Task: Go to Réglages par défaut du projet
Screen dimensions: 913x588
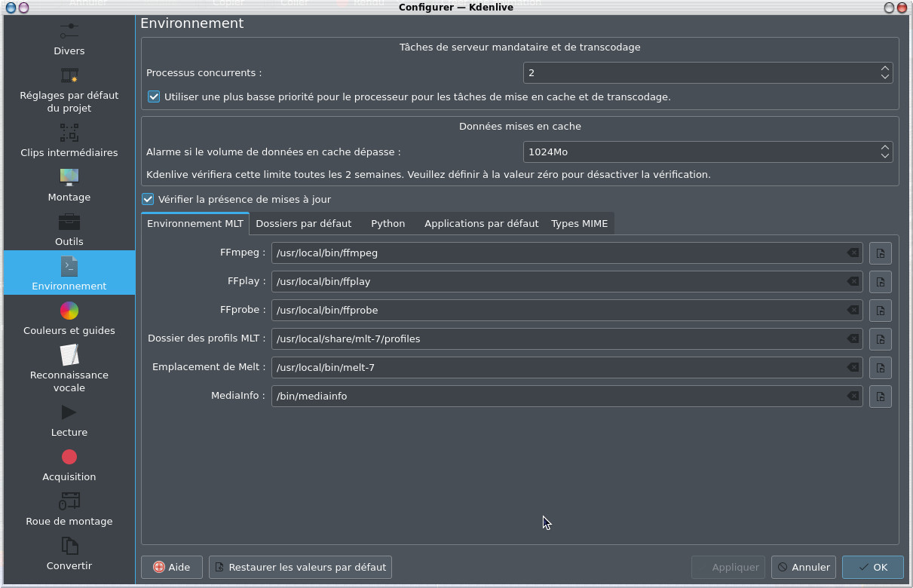Action: [x=69, y=90]
